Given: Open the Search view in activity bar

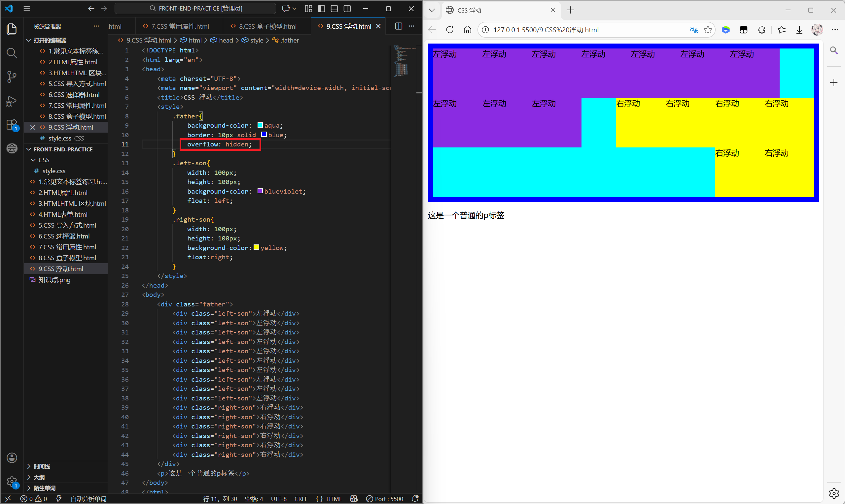Looking at the screenshot, I should point(12,53).
